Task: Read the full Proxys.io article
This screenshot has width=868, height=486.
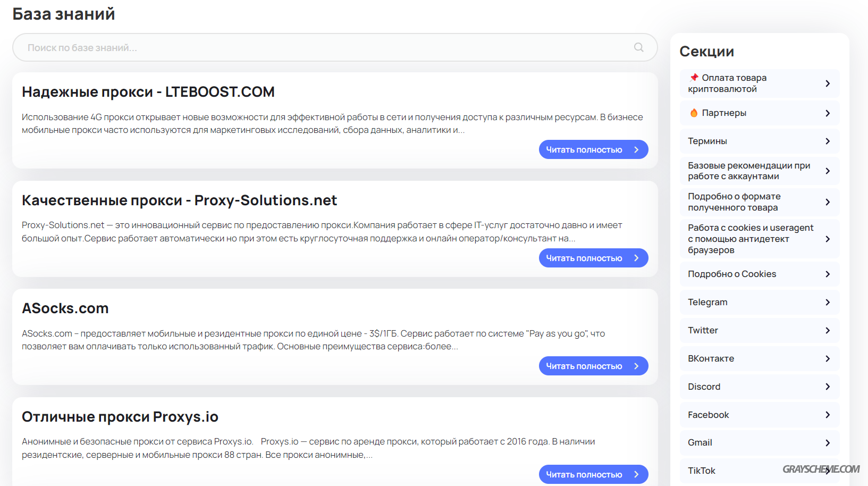Action: tap(593, 474)
